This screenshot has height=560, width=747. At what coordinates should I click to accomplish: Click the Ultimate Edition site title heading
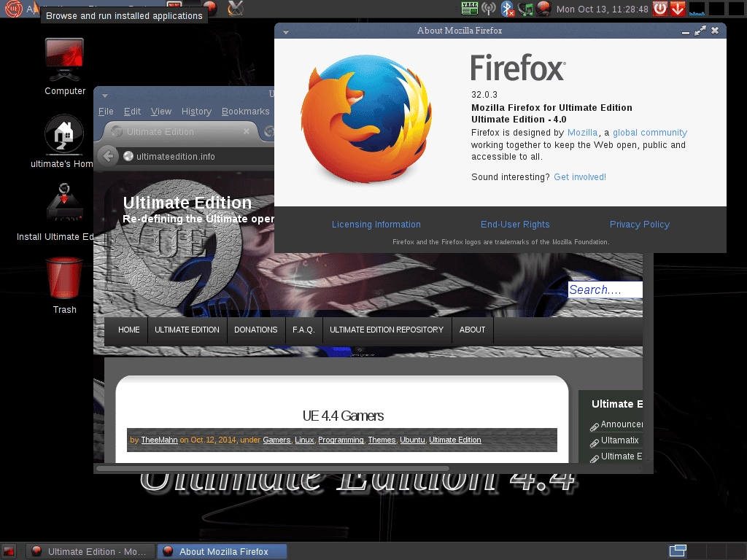[x=187, y=203]
